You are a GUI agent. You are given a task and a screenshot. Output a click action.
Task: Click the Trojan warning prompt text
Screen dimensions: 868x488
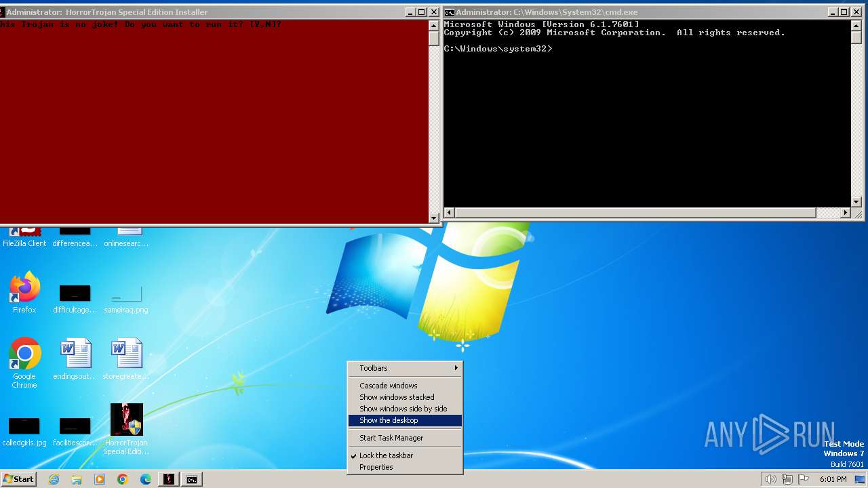click(x=141, y=24)
